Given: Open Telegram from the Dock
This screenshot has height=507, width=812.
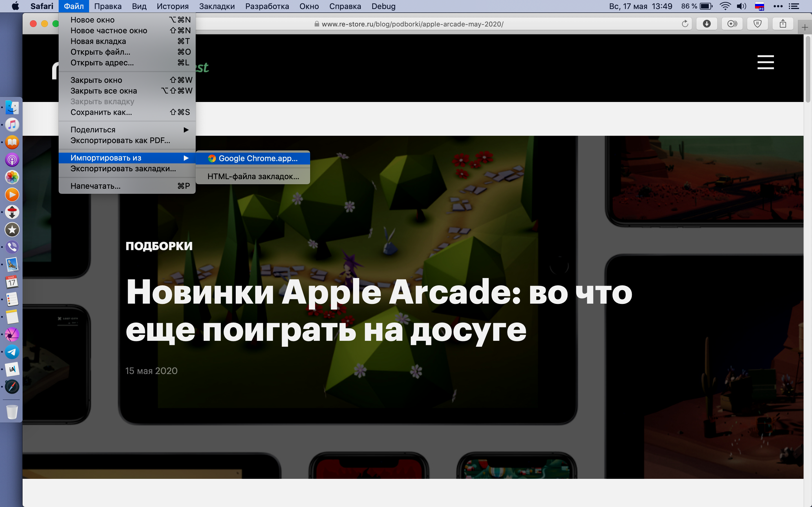Looking at the screenshot, I should pyautogui.click(x=12, y=352).
